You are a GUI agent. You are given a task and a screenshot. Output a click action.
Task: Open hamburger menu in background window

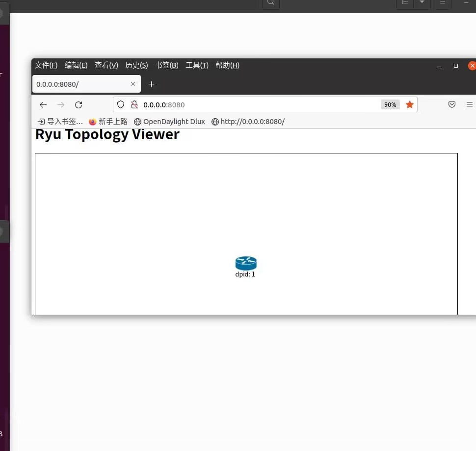443,3
